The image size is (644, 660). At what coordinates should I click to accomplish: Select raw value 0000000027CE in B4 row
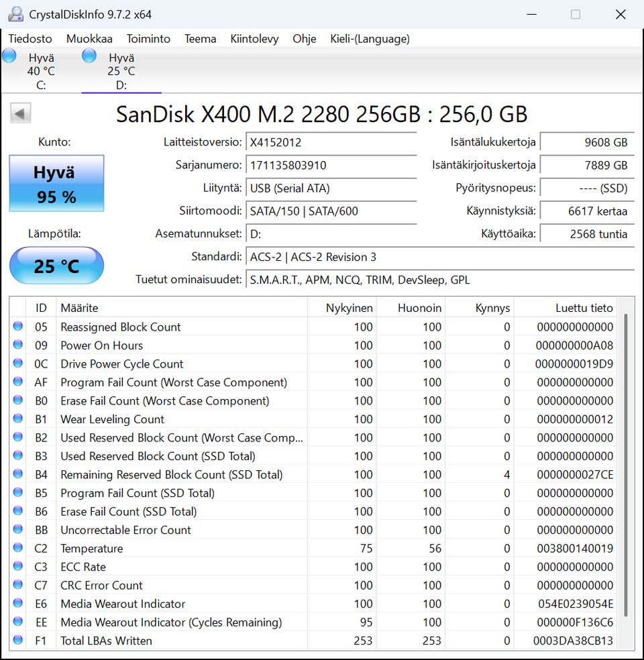point(574,474)
